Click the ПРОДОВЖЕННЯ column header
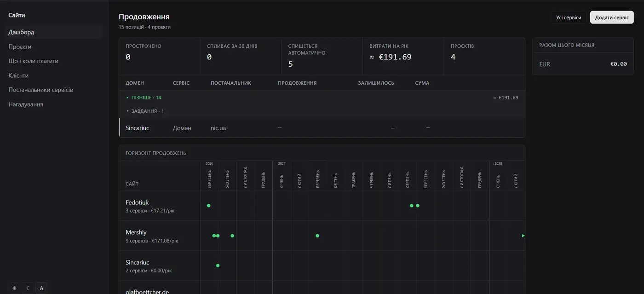The height and width of the screenshot is (294, 644). pyautogui.click(x=297, y=83)
